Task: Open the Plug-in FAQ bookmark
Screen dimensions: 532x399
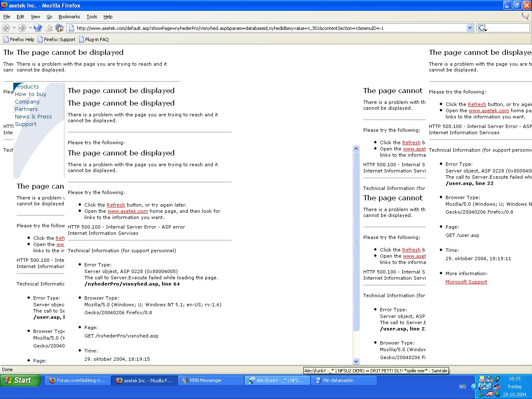Action: coord(94,39)
